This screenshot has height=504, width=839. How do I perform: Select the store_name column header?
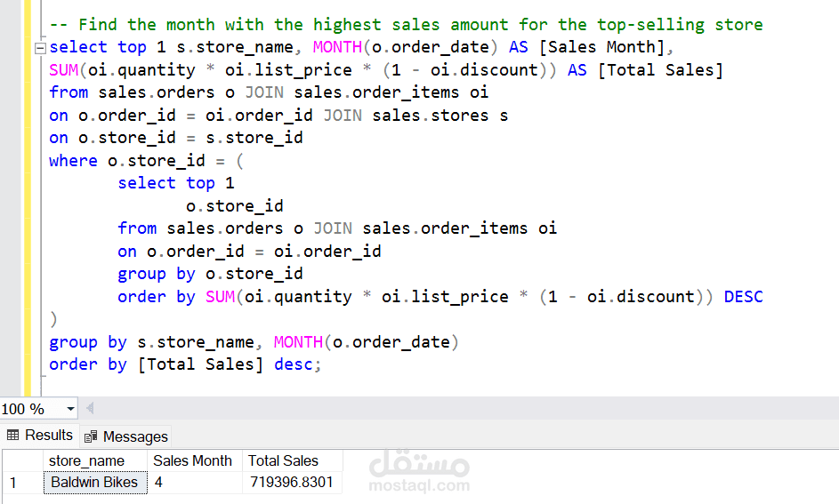(x=94, y=460)
